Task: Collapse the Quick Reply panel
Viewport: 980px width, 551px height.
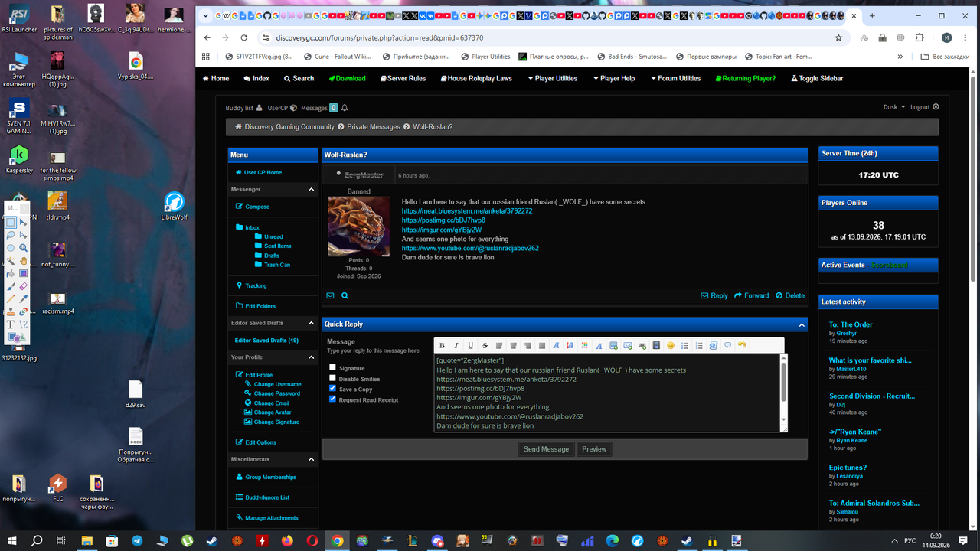Action: tap(802, 324)
